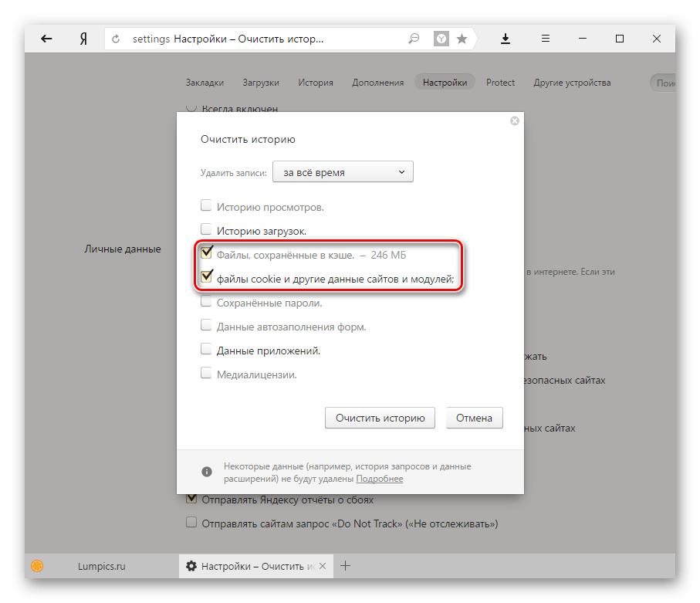The image size is (700, 603).
Task: Open the за всё время period dropdown
Action: (343, 172)
